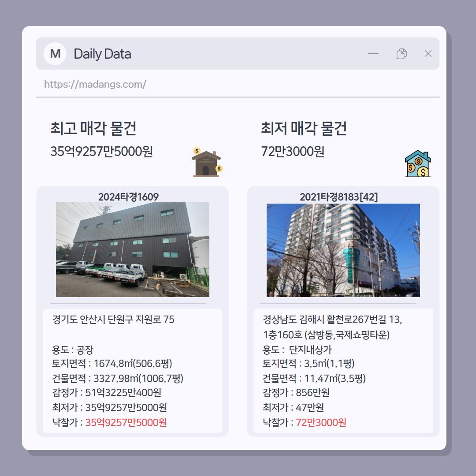
Task: Select the Daily Data title
Action: point(103,54)
